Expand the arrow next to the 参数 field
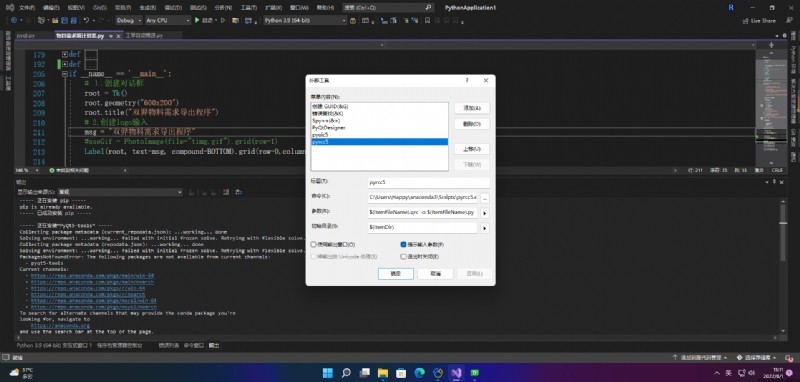The image size is (800, 382). click(x=485, y=213)
